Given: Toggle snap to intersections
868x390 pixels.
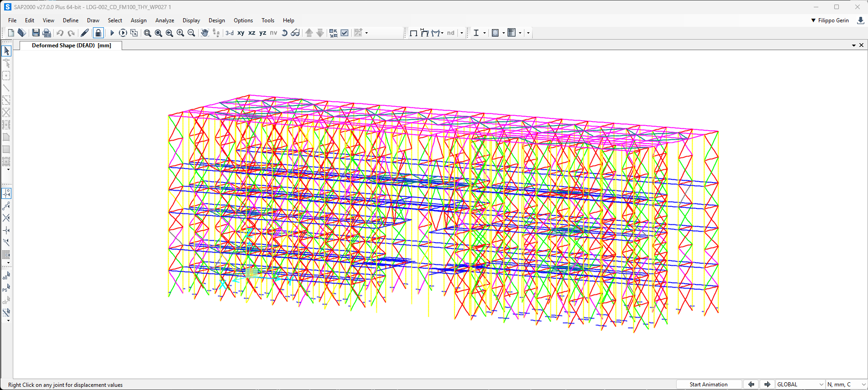Looking at the screenshot, I should click(x=6, y=218).
